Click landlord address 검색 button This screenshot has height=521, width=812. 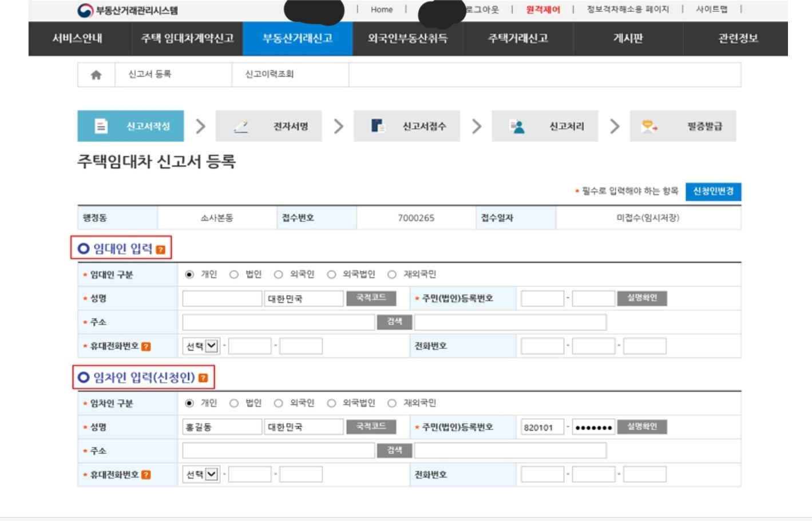tap(394, 322)
